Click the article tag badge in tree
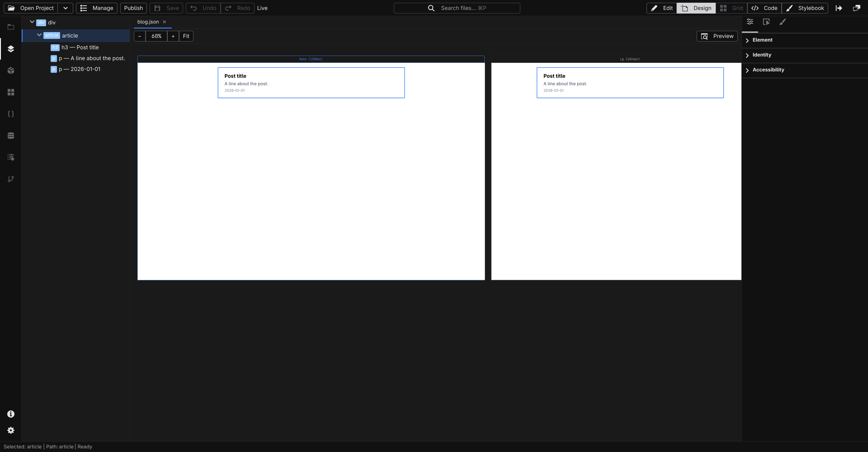Screen dimensions: 868x452 [x=52, y=35]
